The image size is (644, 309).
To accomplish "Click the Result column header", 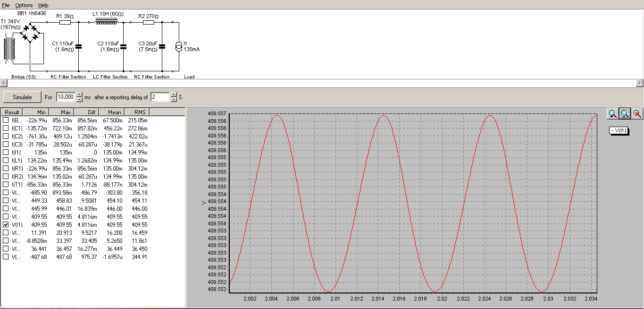I will [12, 112].
